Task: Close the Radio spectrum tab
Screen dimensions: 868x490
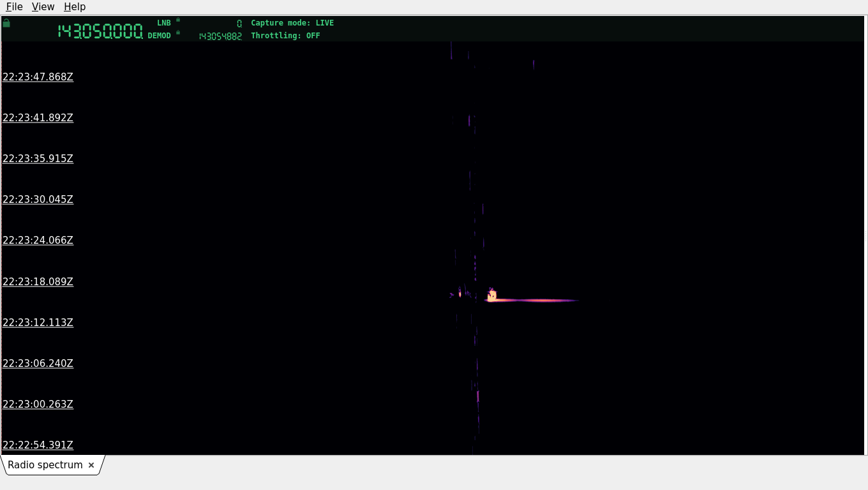Action: coord(91,465)
